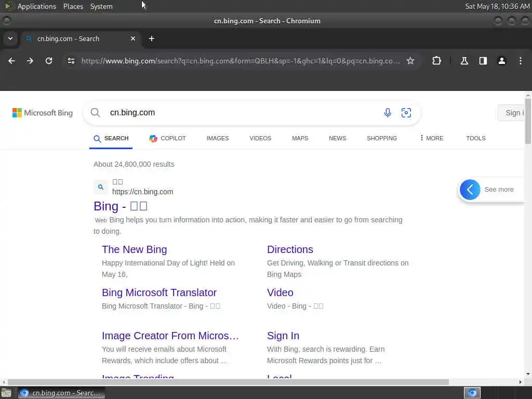
Task: Click in the Bing search input field
Action: (243, 113)
